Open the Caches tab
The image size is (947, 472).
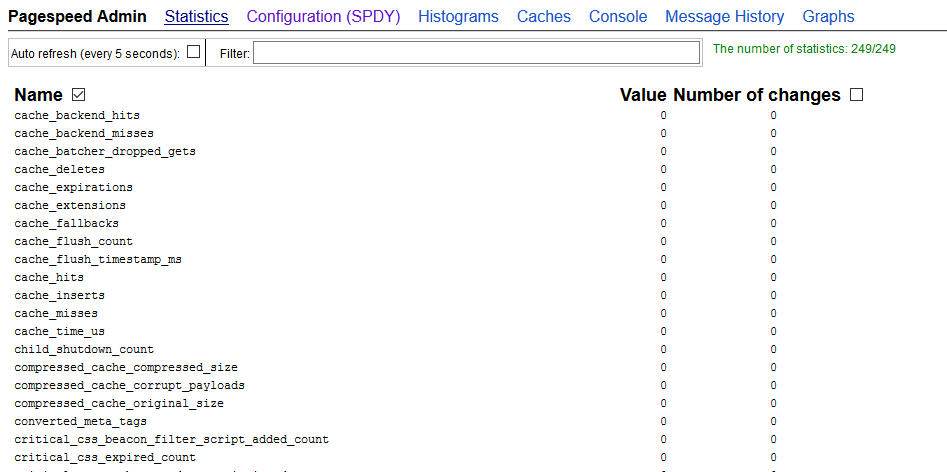tap(544, 17)
